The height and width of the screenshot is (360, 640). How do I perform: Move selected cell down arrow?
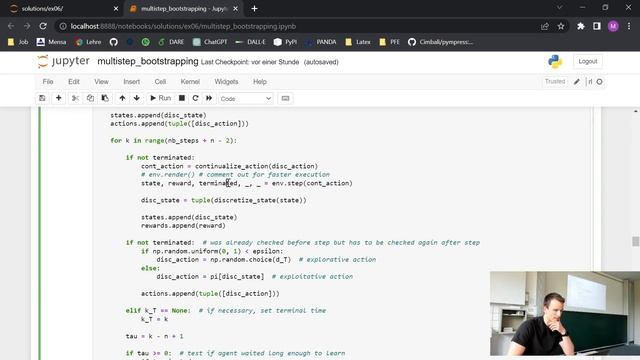point(137,98)
